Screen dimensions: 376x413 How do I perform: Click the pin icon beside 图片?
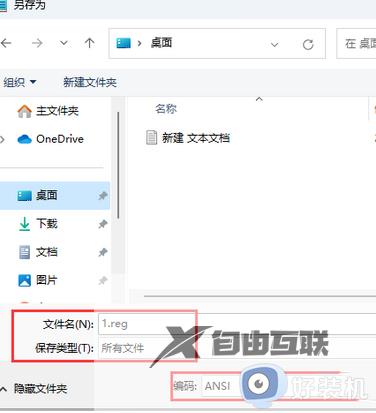pyautogui.click(x=103, y=281)
